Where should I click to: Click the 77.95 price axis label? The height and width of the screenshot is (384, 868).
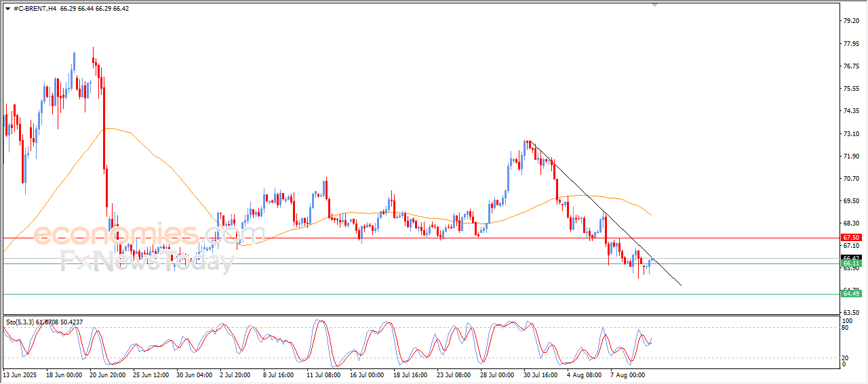click(x=851, y=44)
